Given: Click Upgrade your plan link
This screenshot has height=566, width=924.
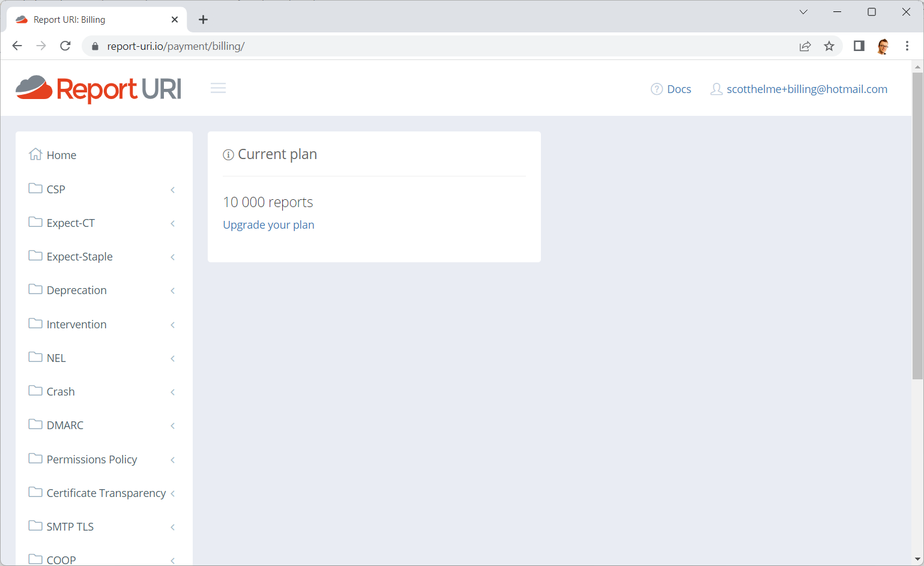Looking at the screenshot, I should pyautogui.click(x=268, y=225).
